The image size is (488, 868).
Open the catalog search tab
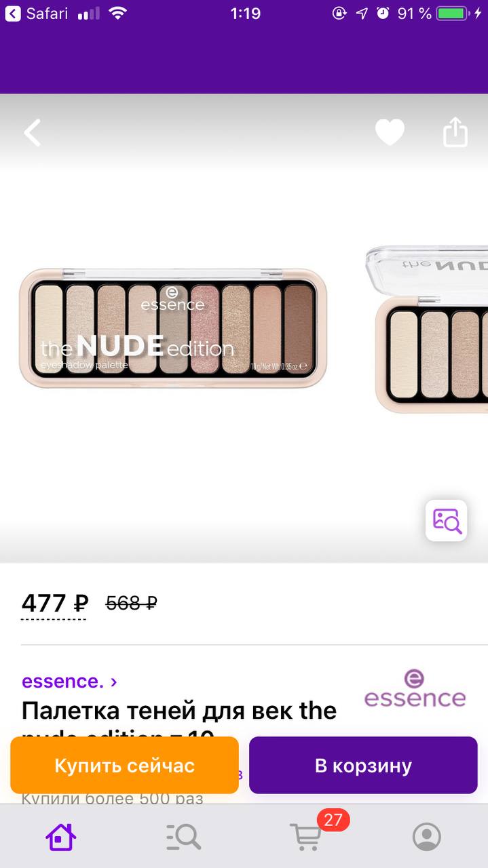[183, 837]
